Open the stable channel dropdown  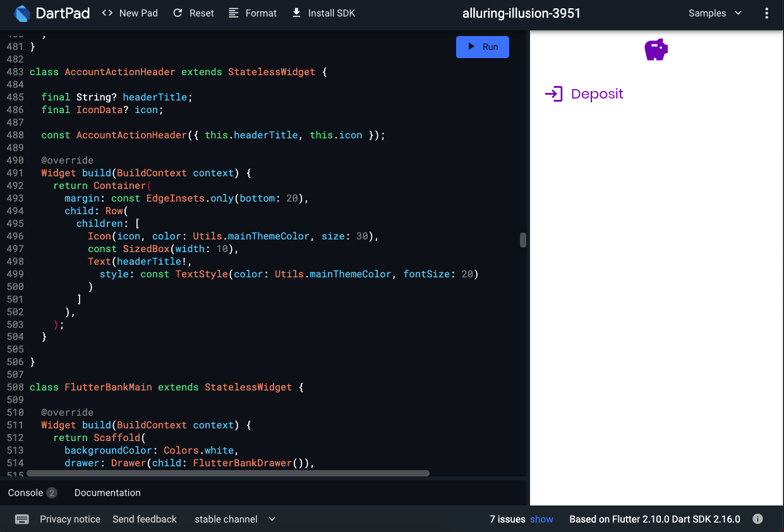coord(235,519)
